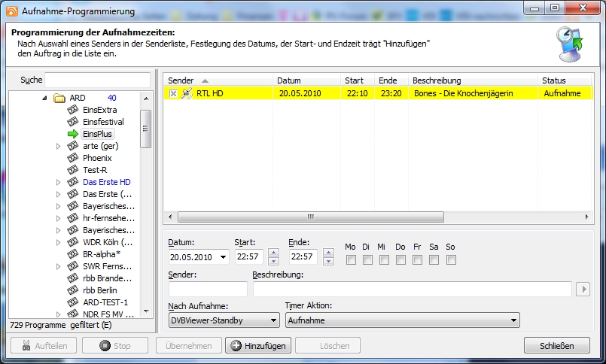Click the film icon next to Test-R
Image resolution: width=606 pixels, height=364 pixels.
click(x=73, y=170)
